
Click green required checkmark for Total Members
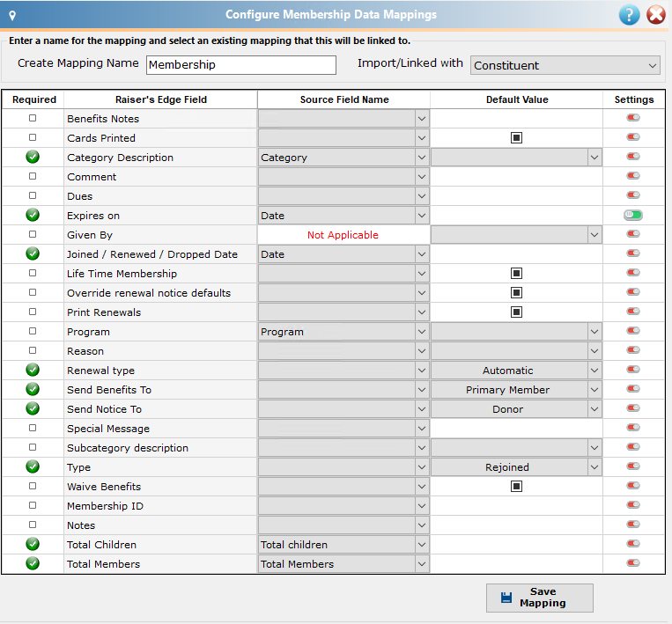(x=33, y=563)
